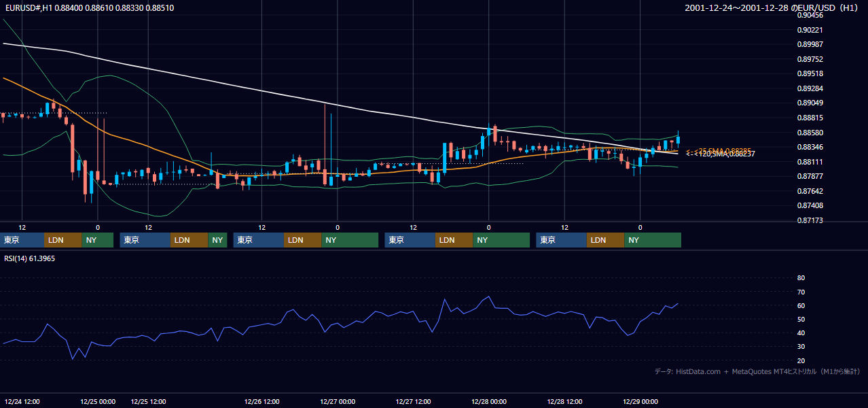Click the NY session block above 12/29 00:00
The width and height of the screenshot is (868, 408).
coord(653,240)
